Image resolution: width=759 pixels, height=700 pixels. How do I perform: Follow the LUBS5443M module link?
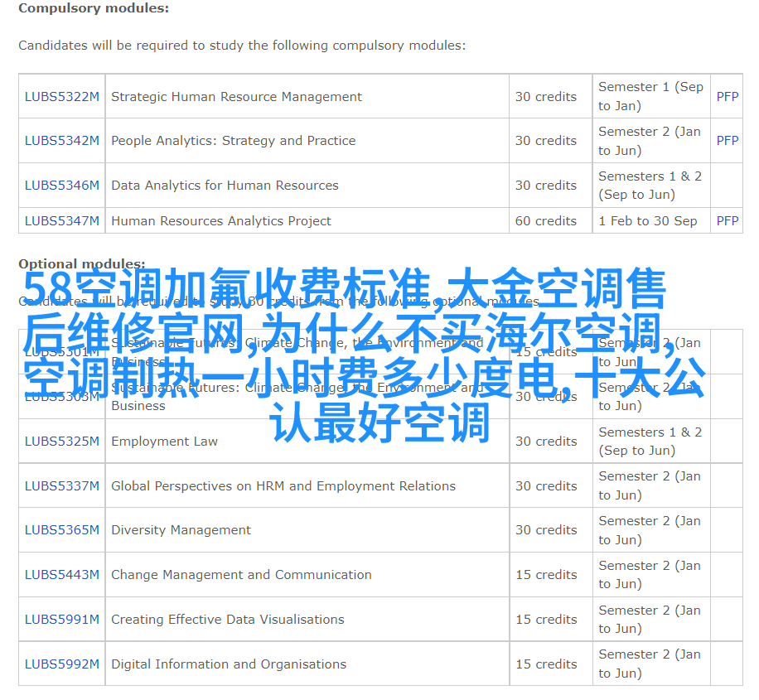(61, 575)
